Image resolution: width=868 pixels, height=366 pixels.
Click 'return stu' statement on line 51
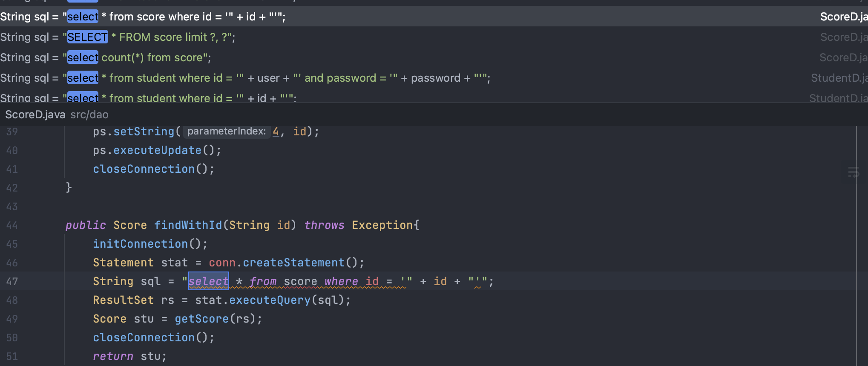click(x=129, y=357)
